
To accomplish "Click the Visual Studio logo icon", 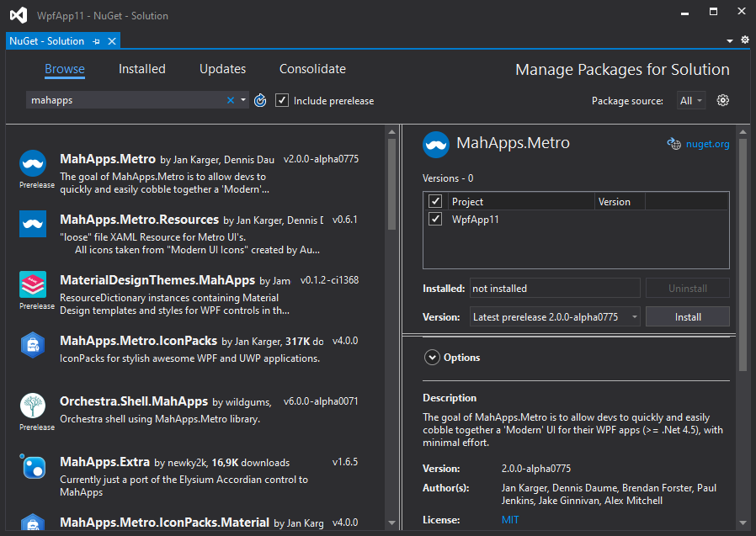I will coord(19,15).
